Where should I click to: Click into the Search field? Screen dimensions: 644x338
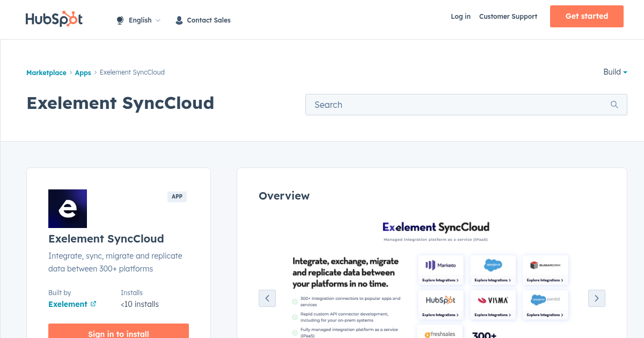466,105
